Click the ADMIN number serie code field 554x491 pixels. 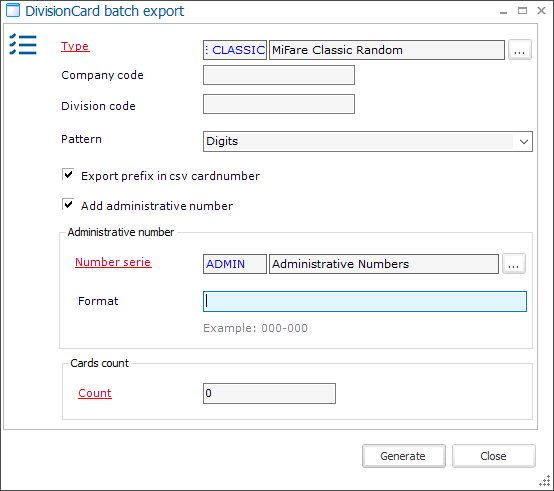coord(235,264)
